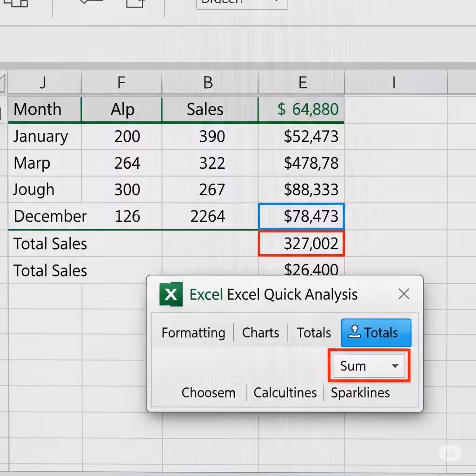Select the January cell
Image resolution: width=476 pixels, height=476 pixels.
(45, 136)
